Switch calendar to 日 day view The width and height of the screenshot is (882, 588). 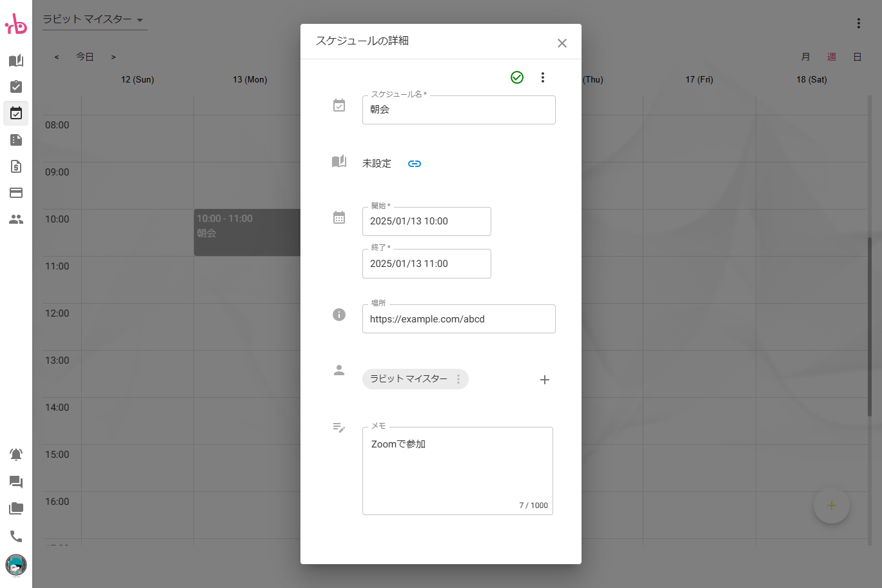(857, 57)
